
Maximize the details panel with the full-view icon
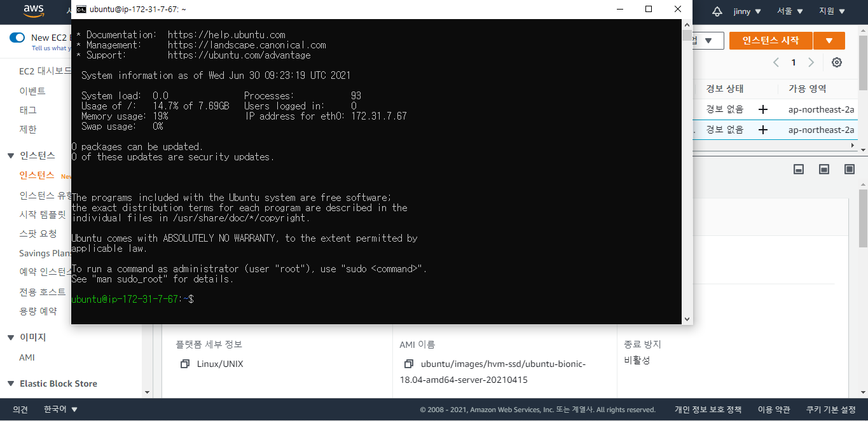pos(849,169)
